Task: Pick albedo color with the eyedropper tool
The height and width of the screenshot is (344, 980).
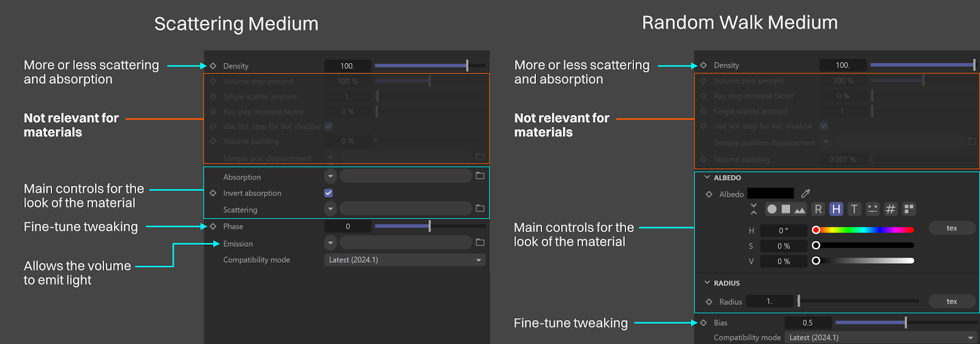Action: point(805,193)
